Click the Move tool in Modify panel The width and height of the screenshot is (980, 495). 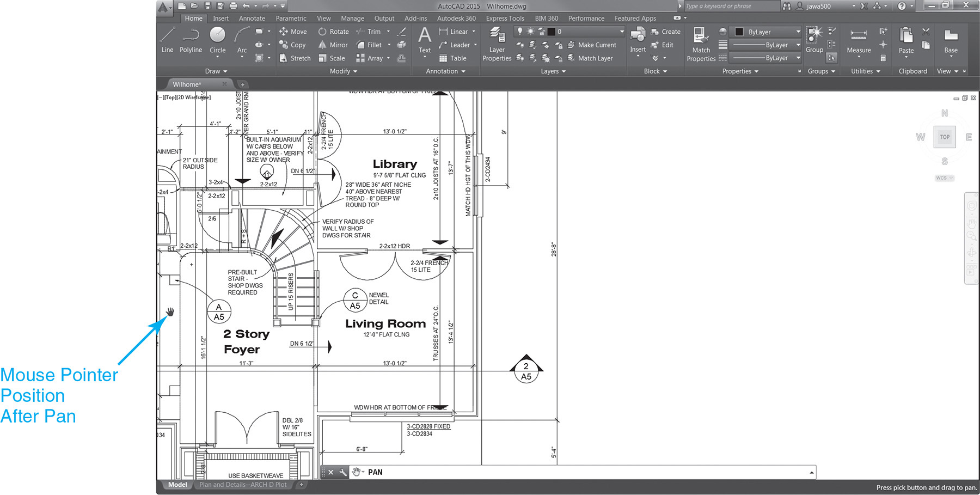(293, 32)
